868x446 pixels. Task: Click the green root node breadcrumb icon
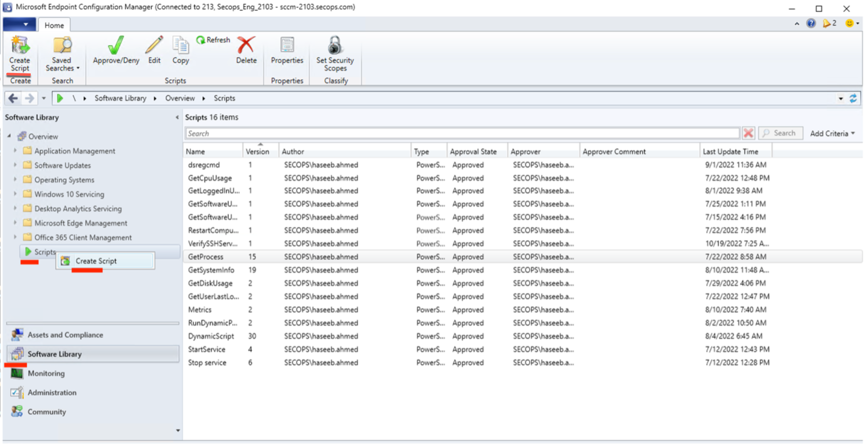pyautogui.click(x=60, y=98)
